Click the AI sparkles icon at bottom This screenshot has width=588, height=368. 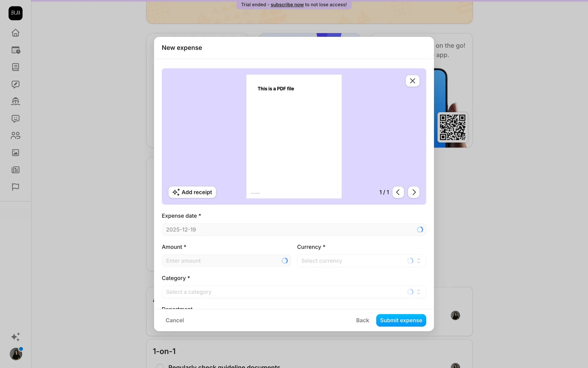point(16,337)
